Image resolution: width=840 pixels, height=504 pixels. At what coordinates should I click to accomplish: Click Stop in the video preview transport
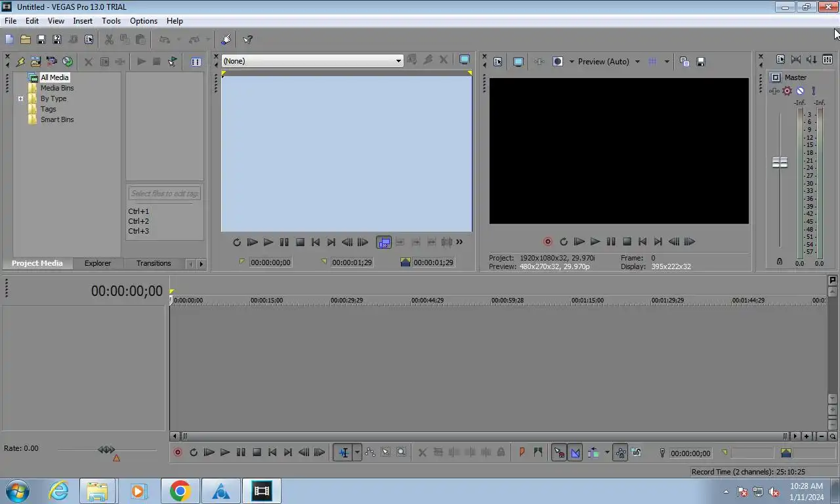coord(627,242)
